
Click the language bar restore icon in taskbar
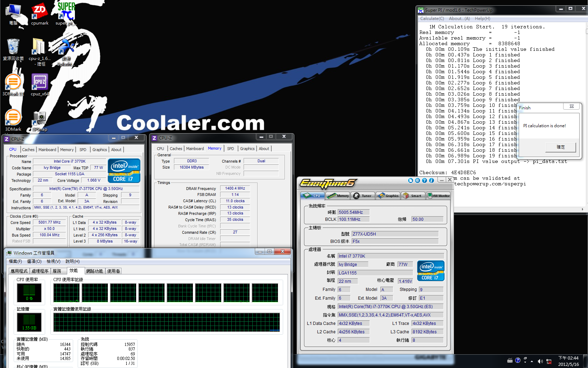coord(525,359)
